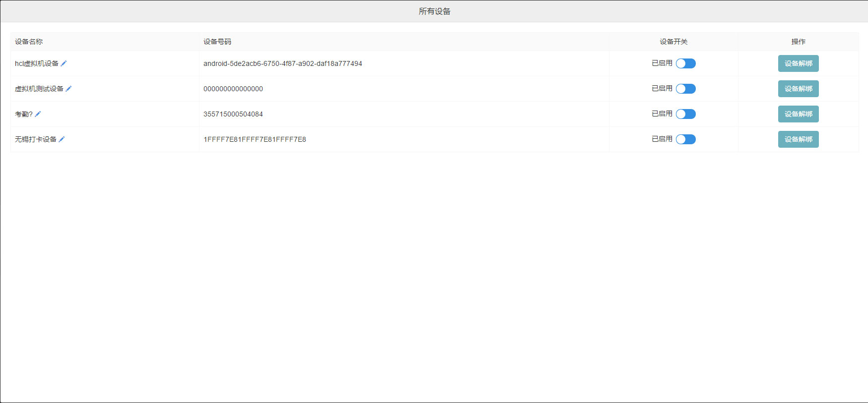Click the 1FFFF7E81FFFF7E81FFFF7E8 device number
Image resolution: width=868 pixels, height=403 pixels.
coord(255,139)
